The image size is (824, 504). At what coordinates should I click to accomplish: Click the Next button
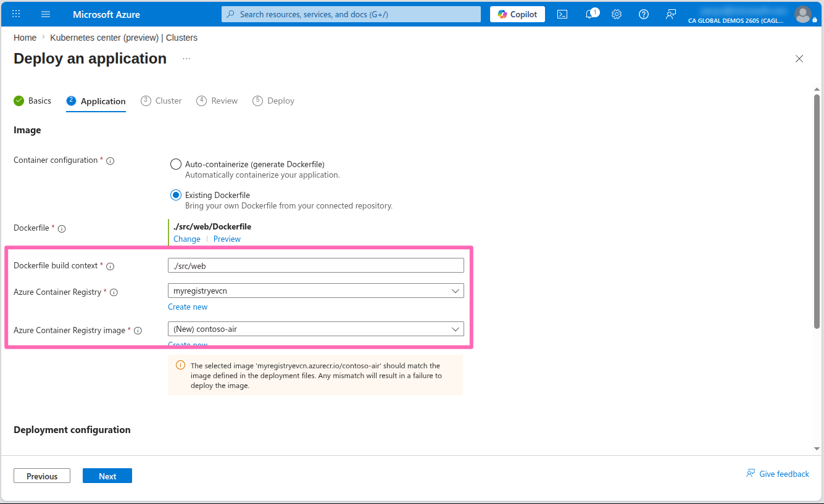coord(107,476)
